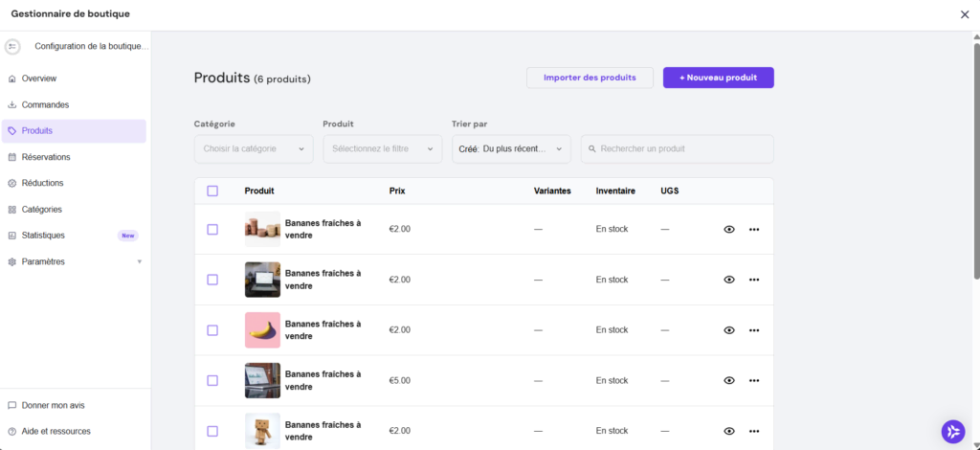Click the sidebar collapse icon beside Configuration
The image size is (980, 450).
[x=12, y=46]
